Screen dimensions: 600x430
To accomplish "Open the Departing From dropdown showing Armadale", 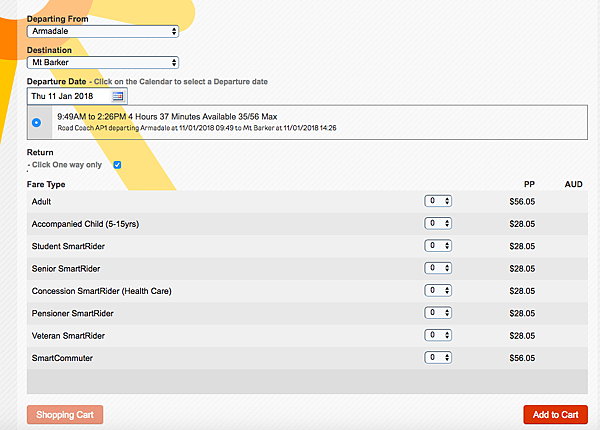I will (x=103, y=31).
